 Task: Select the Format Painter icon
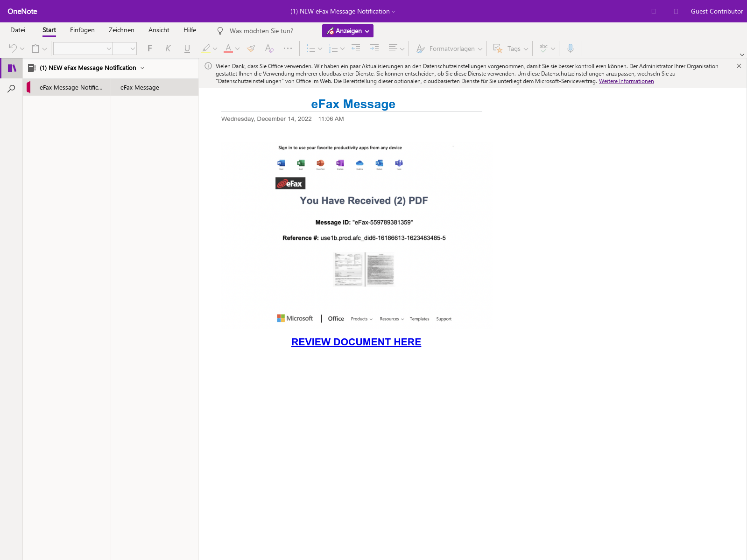(x=251, y=48)
